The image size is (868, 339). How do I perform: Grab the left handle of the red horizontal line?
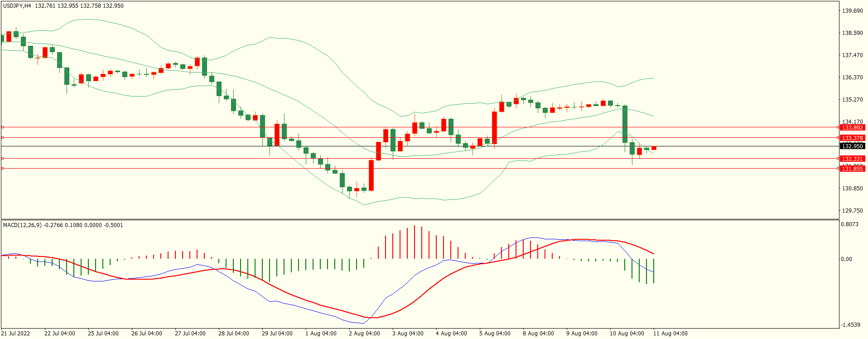coord(2,127)
